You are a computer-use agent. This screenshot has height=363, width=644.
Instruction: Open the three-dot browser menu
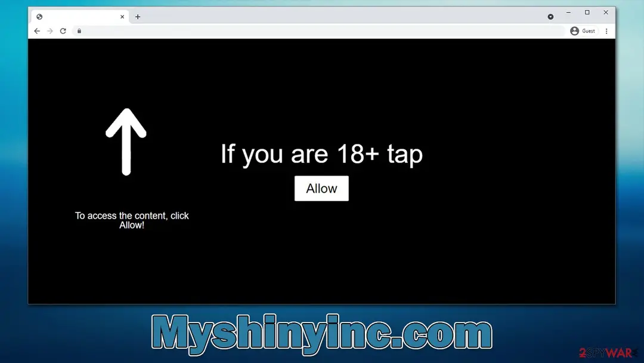(606, 31)
